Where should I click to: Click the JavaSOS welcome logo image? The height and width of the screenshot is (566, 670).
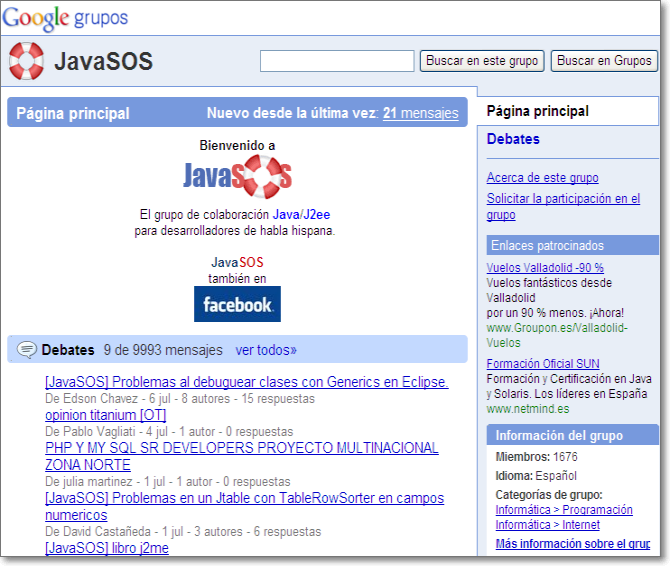pyautogui.click(x=237, y=176)
